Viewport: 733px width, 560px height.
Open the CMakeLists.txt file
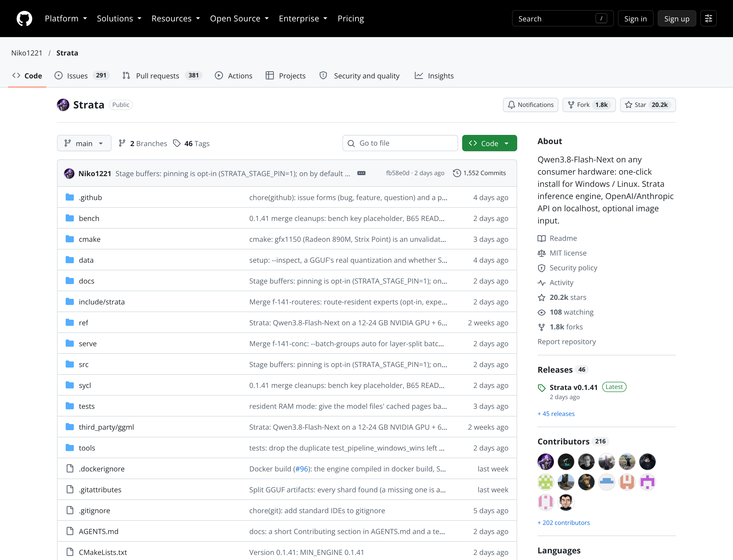click(103, 552)
